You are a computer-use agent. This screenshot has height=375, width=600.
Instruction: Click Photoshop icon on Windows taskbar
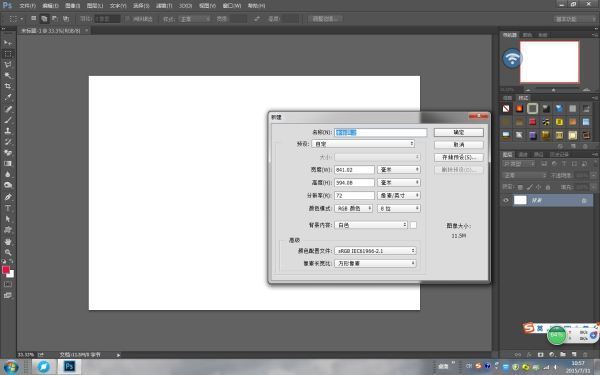(x=69, y=367)
